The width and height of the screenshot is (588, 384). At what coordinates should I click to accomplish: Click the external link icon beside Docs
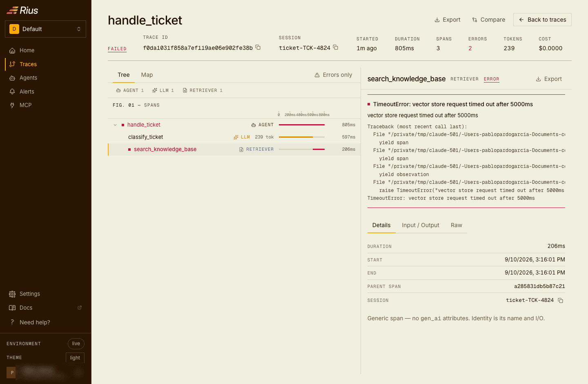pyautogui.click(x=80, y=308)
